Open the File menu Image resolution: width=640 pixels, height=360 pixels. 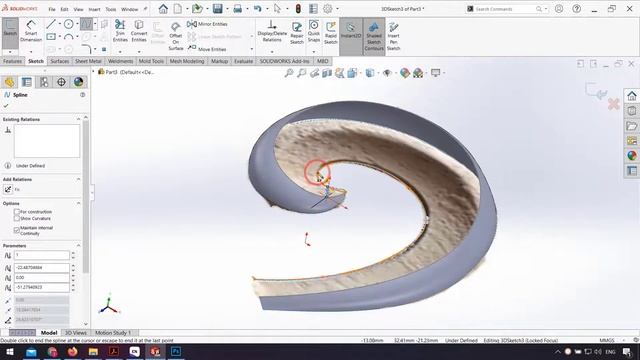click(x=52, y=9)
